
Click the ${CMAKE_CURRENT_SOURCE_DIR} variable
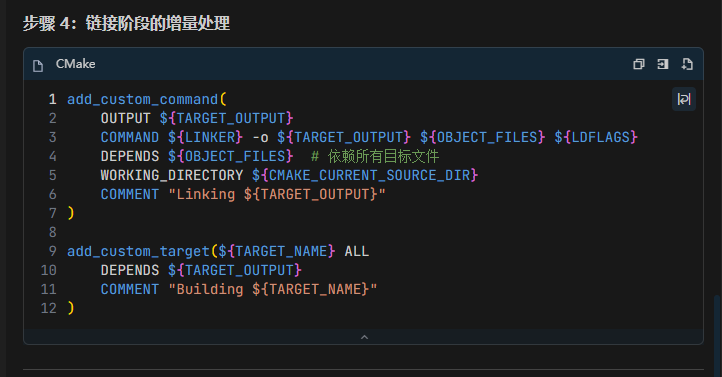365,175
